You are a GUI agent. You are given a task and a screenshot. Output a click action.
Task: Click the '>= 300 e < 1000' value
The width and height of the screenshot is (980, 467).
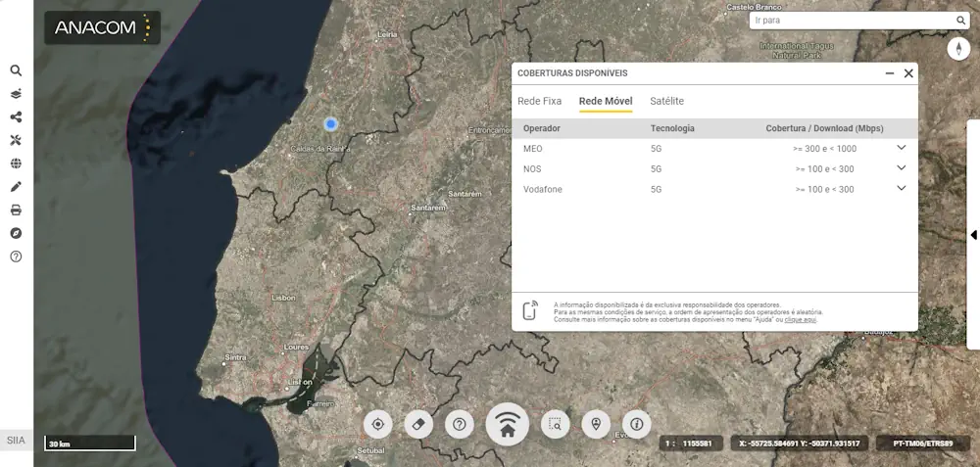[x=824, y=149]
